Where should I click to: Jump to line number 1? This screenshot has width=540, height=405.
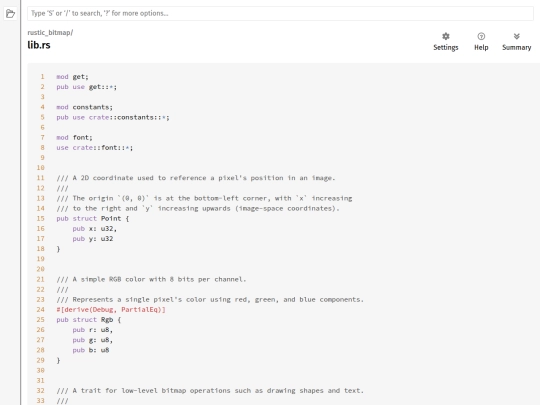pos(42,77)
